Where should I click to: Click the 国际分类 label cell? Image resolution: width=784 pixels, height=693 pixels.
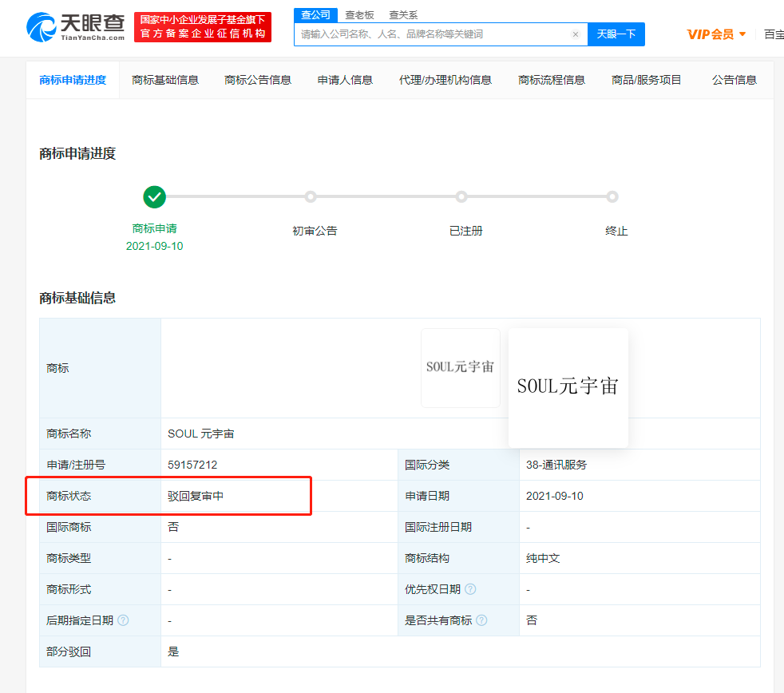pos(458,465)
